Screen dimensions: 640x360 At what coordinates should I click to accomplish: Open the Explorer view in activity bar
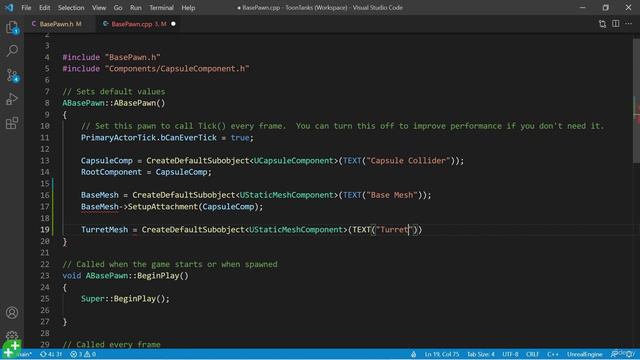click(x=12, y=27)
